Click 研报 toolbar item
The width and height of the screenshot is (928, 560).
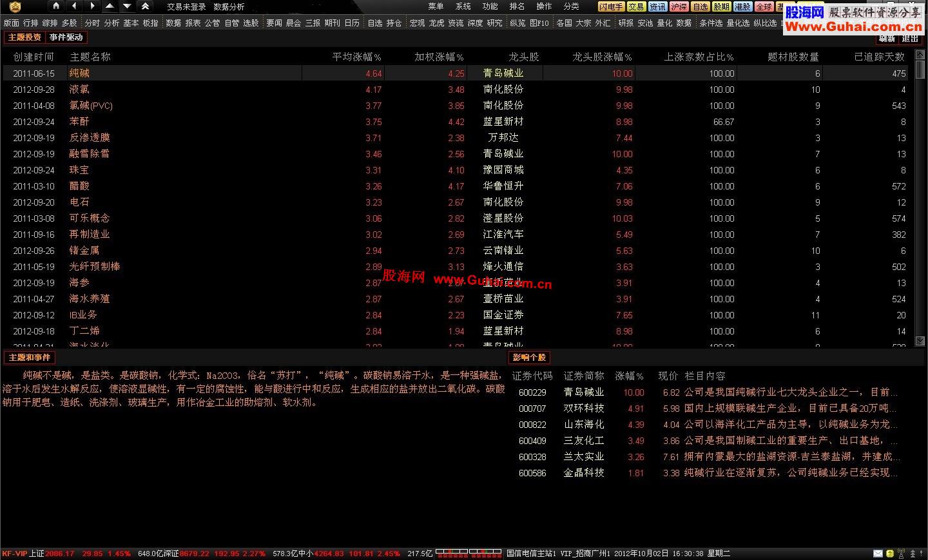coord(626,23)
